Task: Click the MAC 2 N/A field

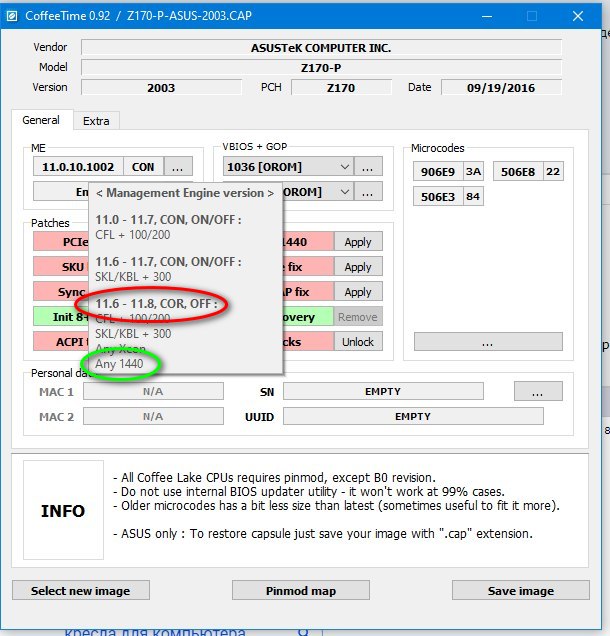Action: pos(153,416)
